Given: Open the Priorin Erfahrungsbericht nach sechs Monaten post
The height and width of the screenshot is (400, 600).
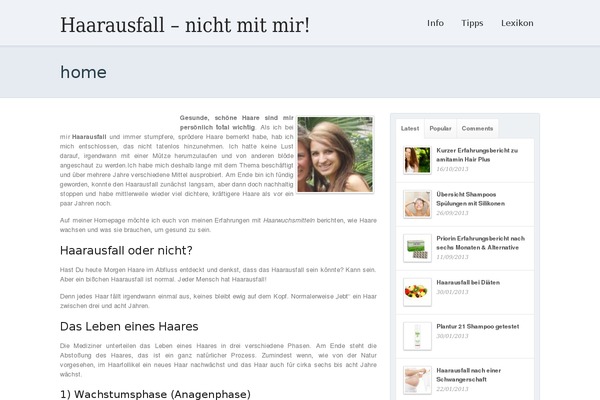Looking at the screenshot, I should [481, 243].
